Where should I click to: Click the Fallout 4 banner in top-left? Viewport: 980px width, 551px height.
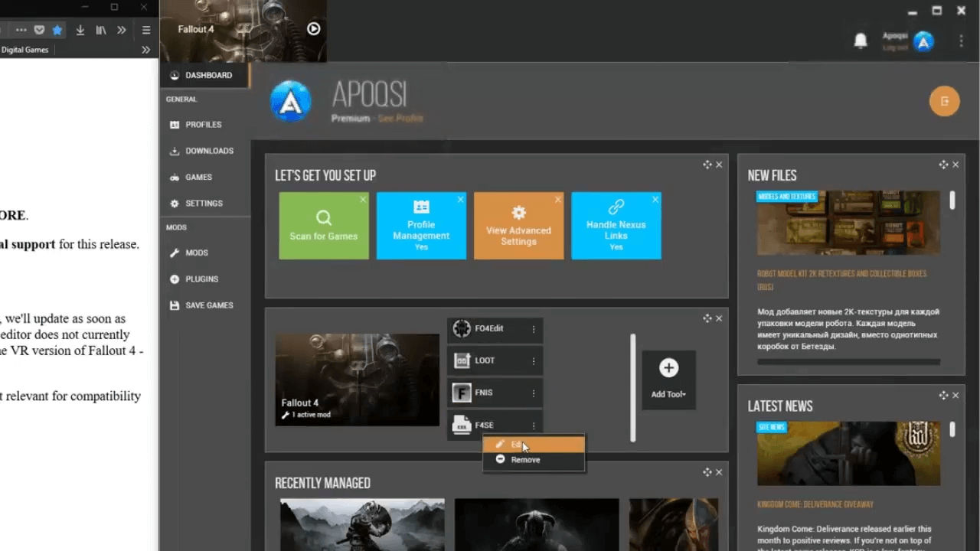point(243,31)
